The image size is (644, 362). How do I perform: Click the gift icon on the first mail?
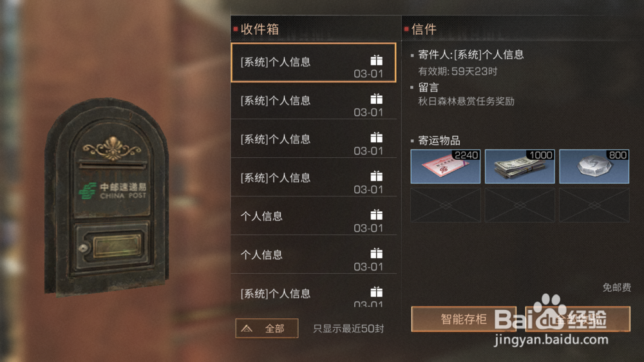pos(376,61)
